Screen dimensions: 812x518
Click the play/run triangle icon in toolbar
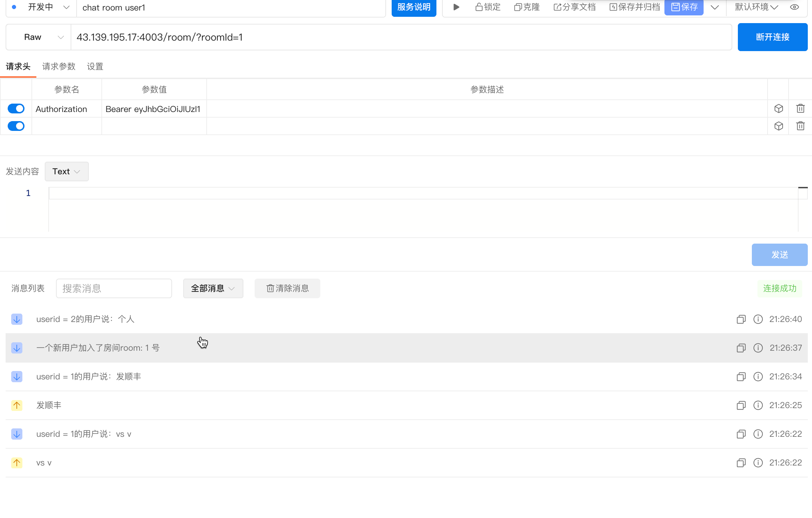coord(456,7)
